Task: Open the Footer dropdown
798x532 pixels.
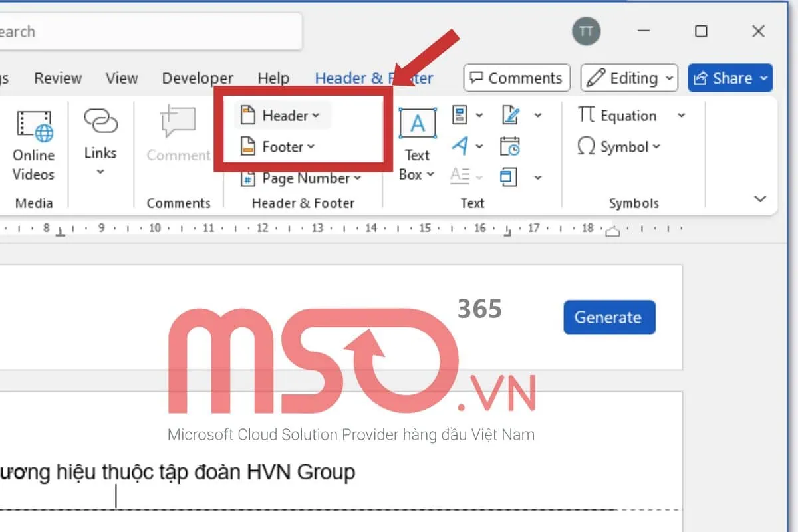Action: tap(282, 147)
